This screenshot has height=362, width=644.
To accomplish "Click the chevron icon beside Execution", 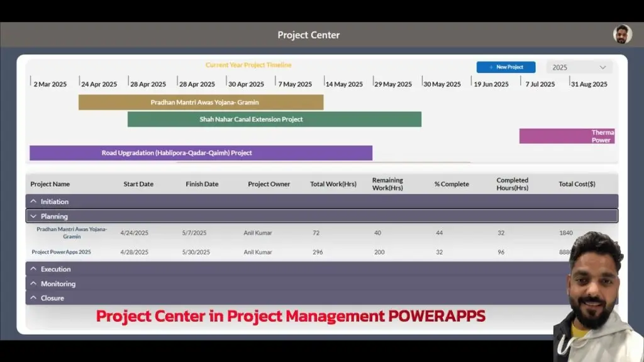I will click(33, 269).
